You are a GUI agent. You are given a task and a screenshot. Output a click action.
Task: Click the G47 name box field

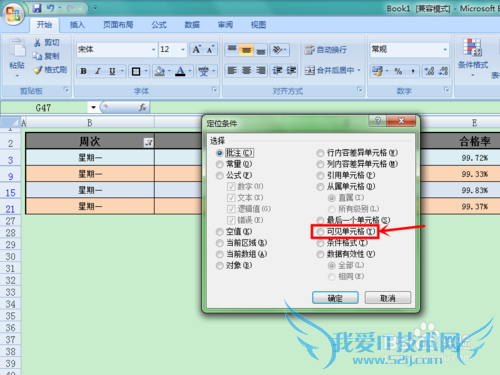point(43,107)
